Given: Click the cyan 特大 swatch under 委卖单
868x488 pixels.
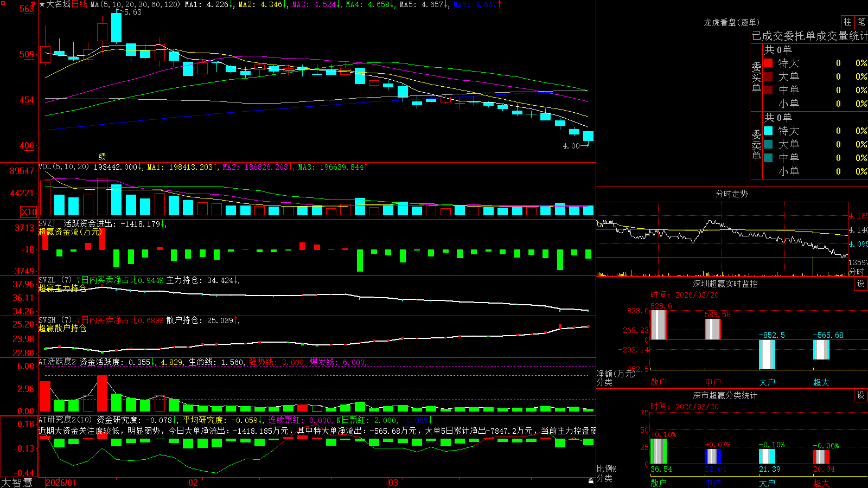Looking at the screenshot, I should click(768, 131).
